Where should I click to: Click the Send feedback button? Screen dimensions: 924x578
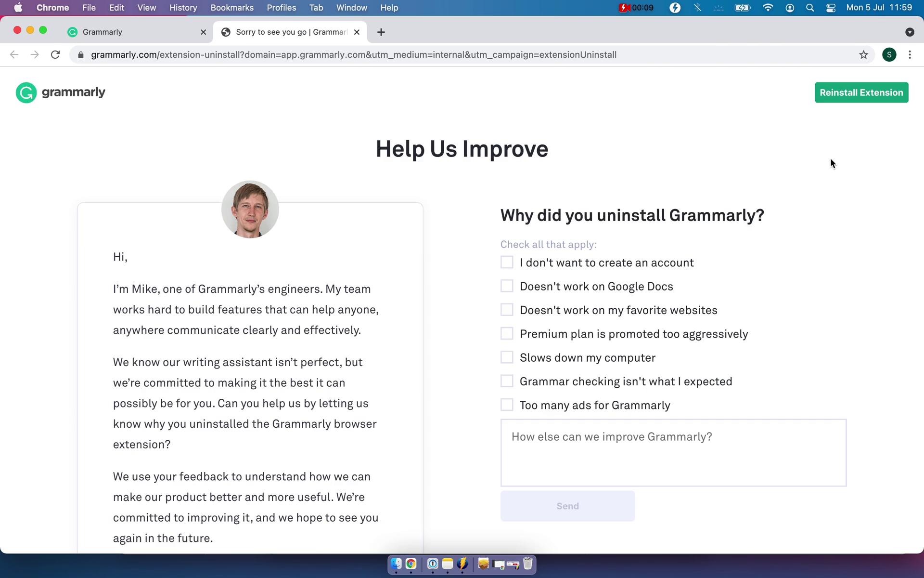pos(567,506)
